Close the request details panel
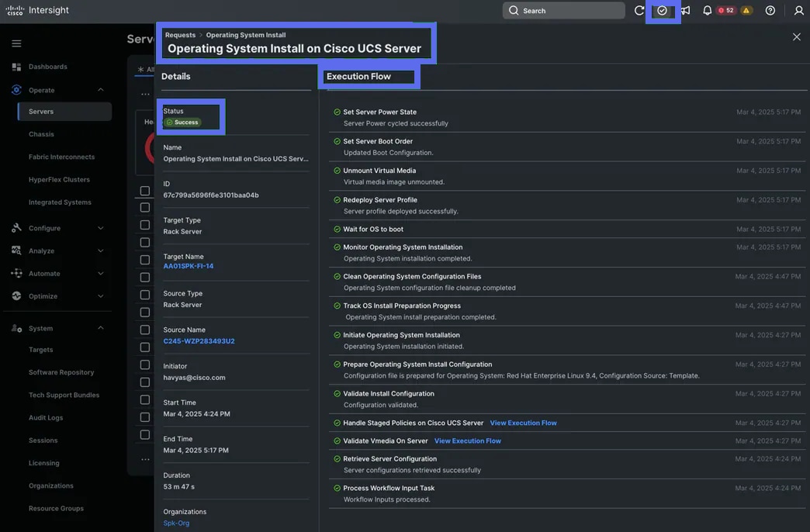 (x=796, y=36)
